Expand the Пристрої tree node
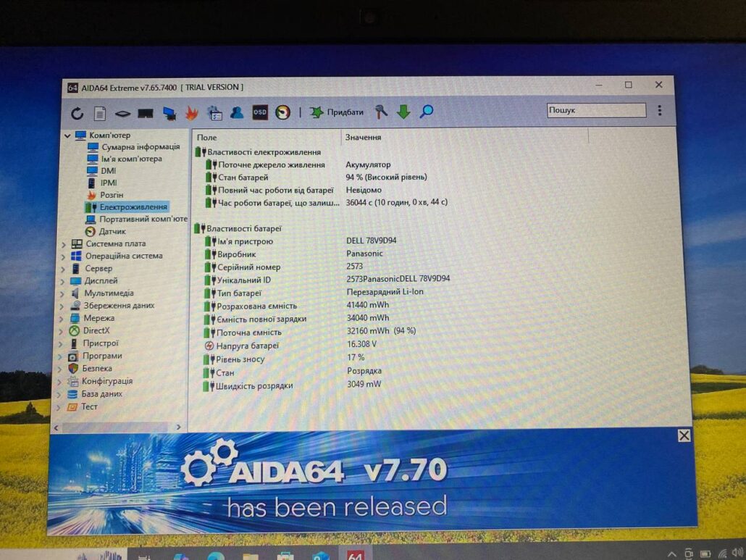Image resolution: width=746 pixels, height=560 pixels. [x=60, y=344]
